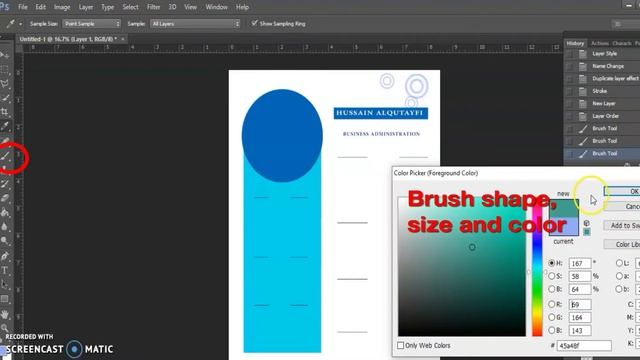
Task: Click the G value field showing 164
Action: (x=580, y=317)
